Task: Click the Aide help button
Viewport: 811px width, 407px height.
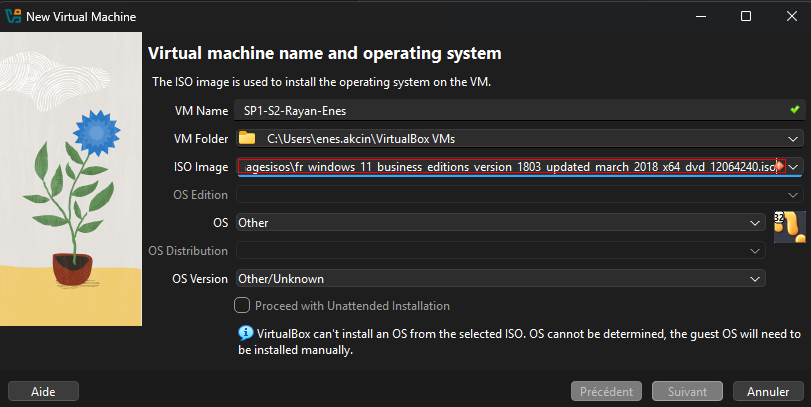Action: pyautogui.click(x=43, y=391)
